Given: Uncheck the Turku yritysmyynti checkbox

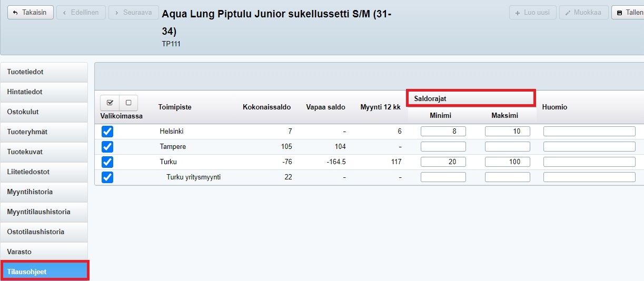Looking at the screenshot, I should pyautogui.click(x=107, y=177).
